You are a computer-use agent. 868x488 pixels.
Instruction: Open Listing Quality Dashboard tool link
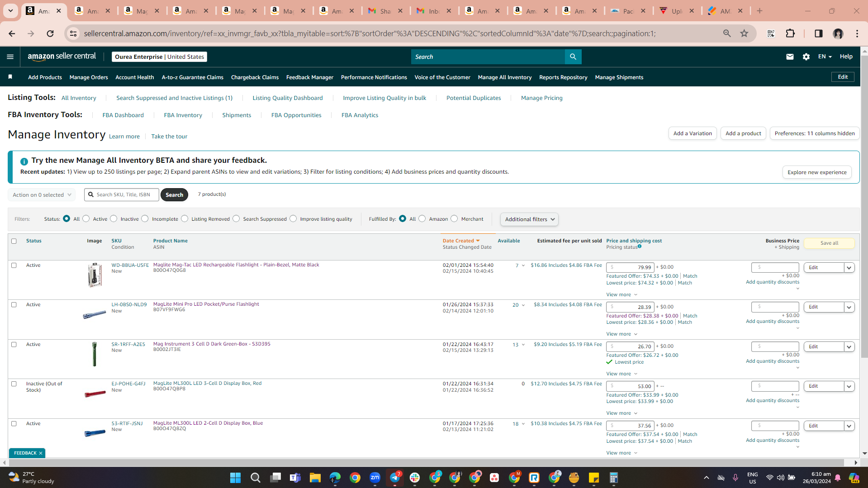click(288, 98)
